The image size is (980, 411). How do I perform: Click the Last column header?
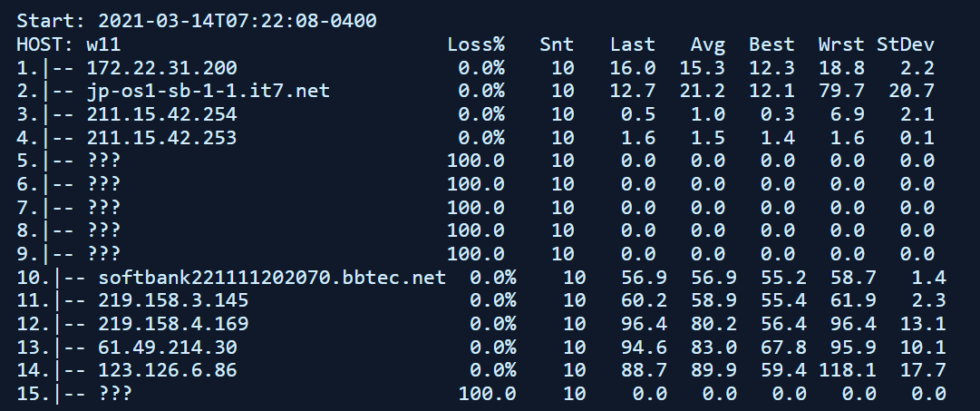[632, 44]
